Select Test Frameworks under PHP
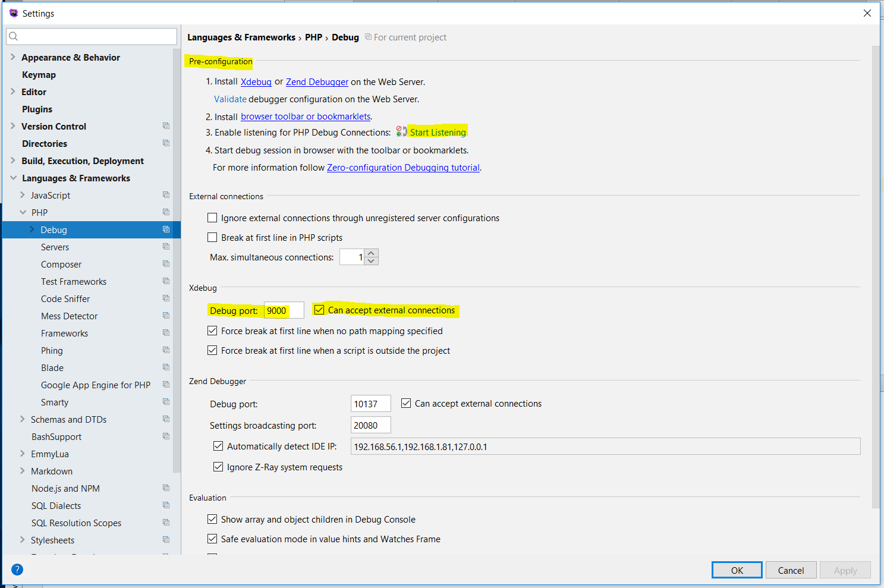Screen dimensions: 884x588 (74, 281)
